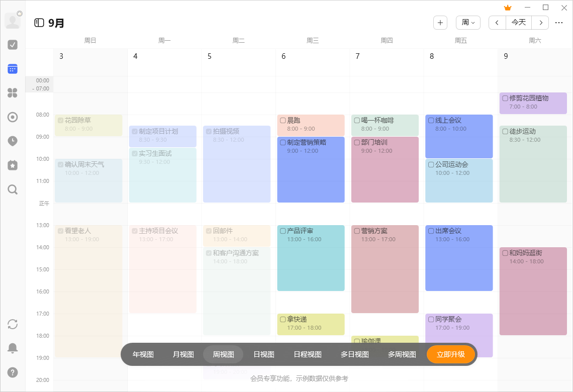573x392 pixels.
Task: Open the focus target icon in sidebar
Action: click(x=13, y=117)
